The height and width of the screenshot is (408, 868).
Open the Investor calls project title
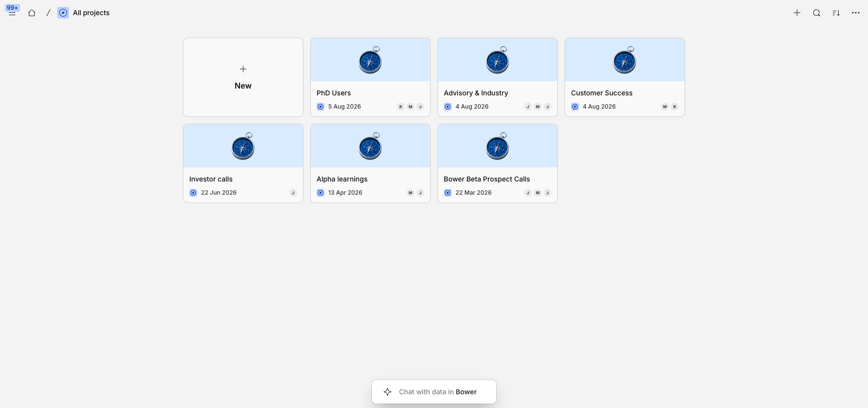coord(211,179)
